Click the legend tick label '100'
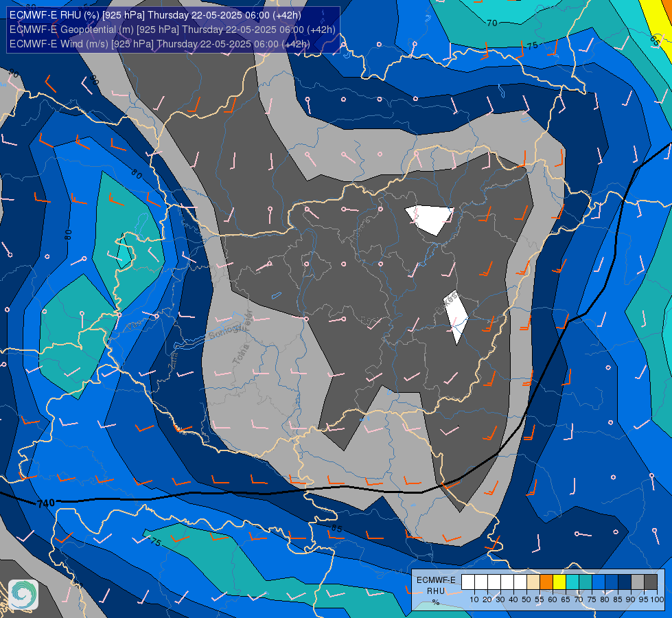672x618 pixels. point(657,599)
